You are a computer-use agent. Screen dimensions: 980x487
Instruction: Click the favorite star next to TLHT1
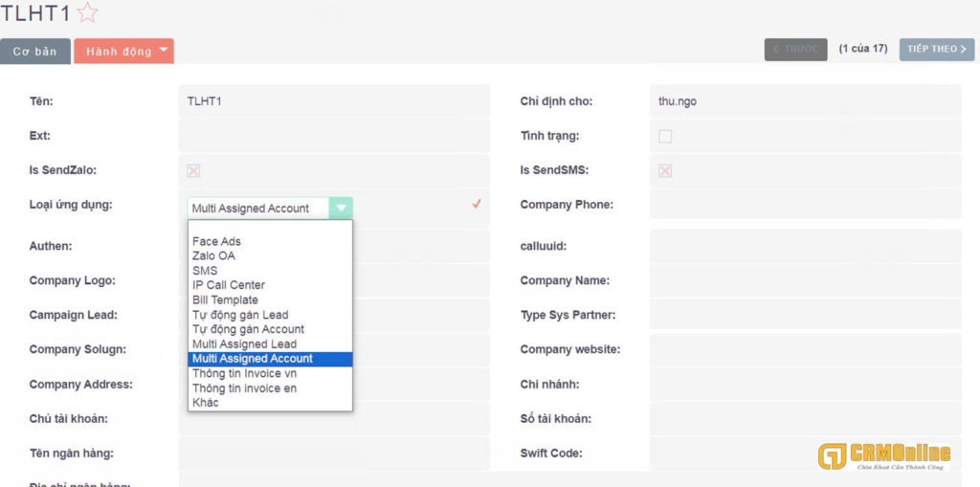[x=87, y=13]
